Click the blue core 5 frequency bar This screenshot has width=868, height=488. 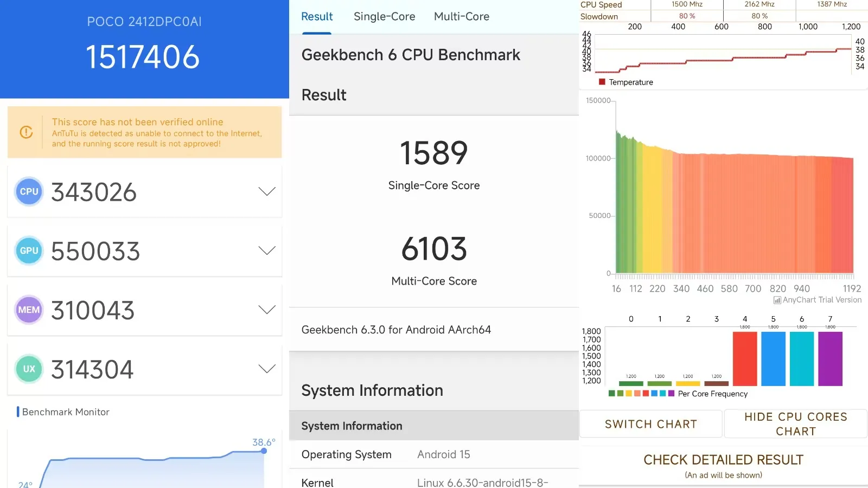(773, 358)
